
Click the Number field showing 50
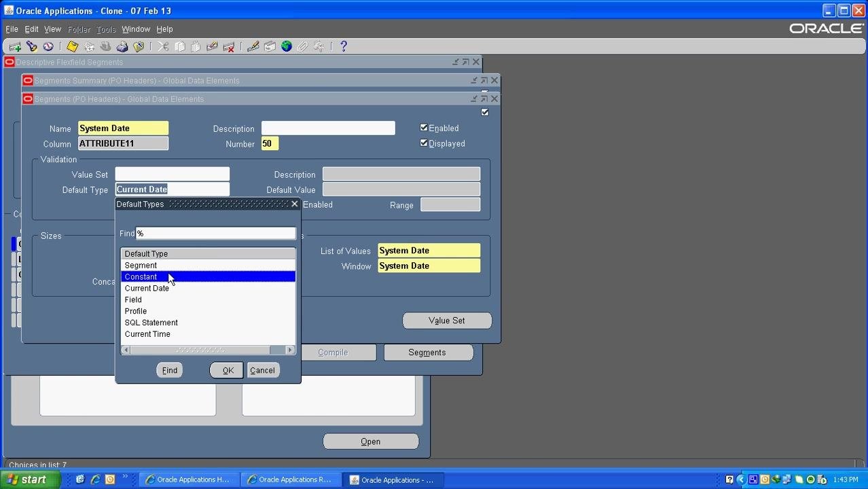click(x=270, y=144)
